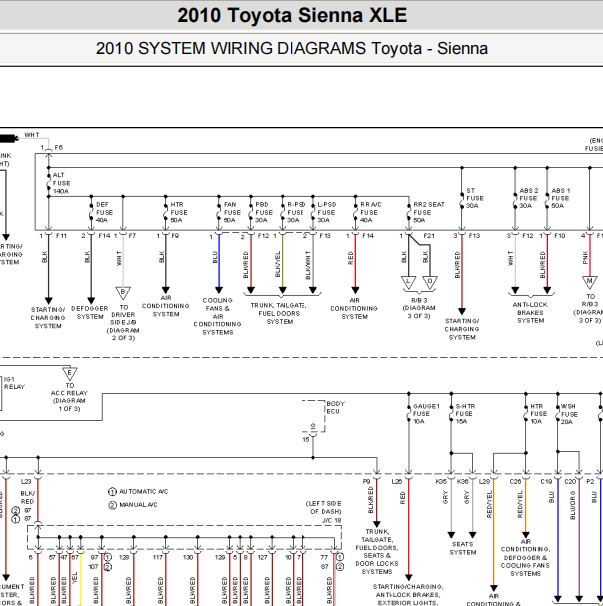Screen dimensions: 603x606
Task: Click the S-HTR FUSE 15A label
Action: [465, 414]
